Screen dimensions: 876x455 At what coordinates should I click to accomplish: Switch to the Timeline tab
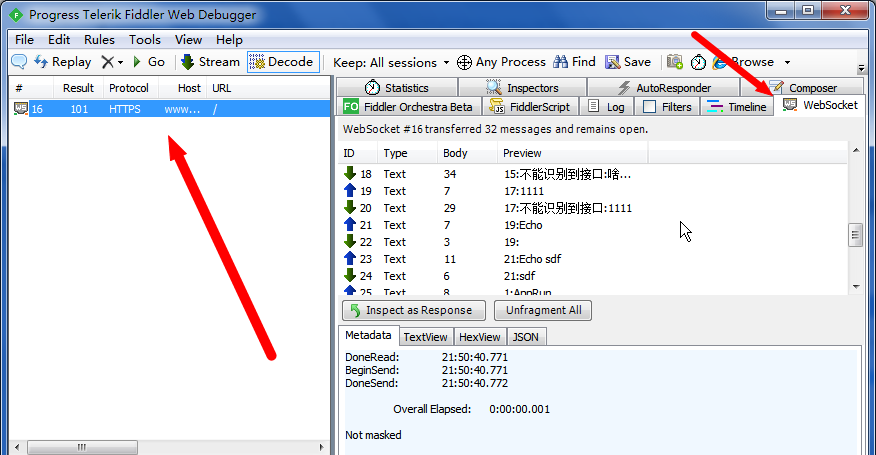tap(737, 107)
